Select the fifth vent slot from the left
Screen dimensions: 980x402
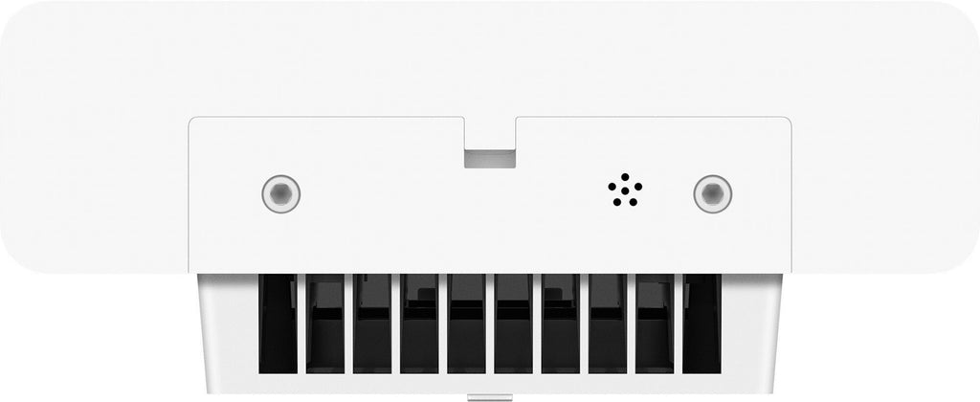tap(466, 324)
